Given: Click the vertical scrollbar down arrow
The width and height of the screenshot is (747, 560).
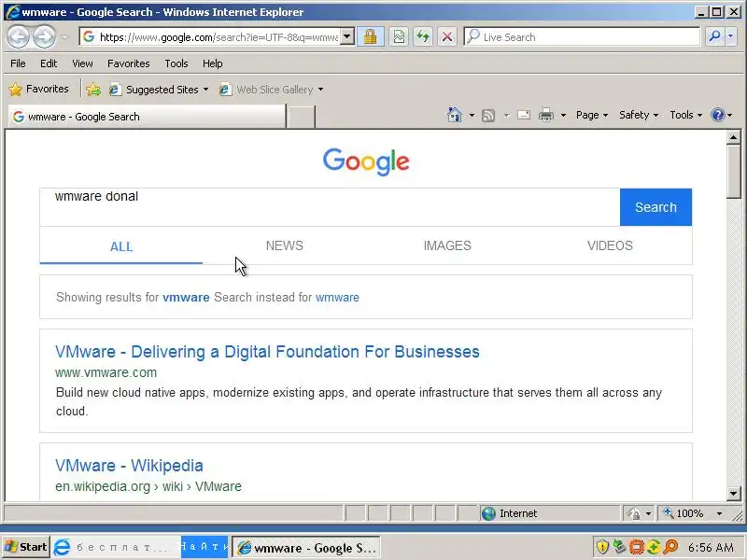Looking at the screenshot, I should pyautogui.click(x=734, y=494).
